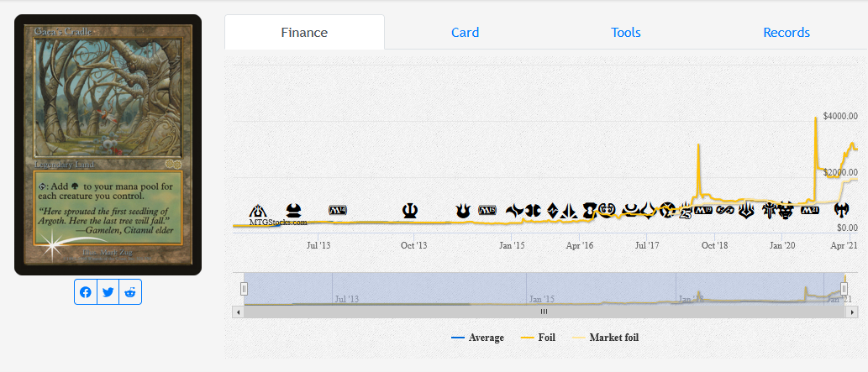Screen dimensions: 868x372
Task: Click the M21 set marker icon
Action: coord(810,210)
